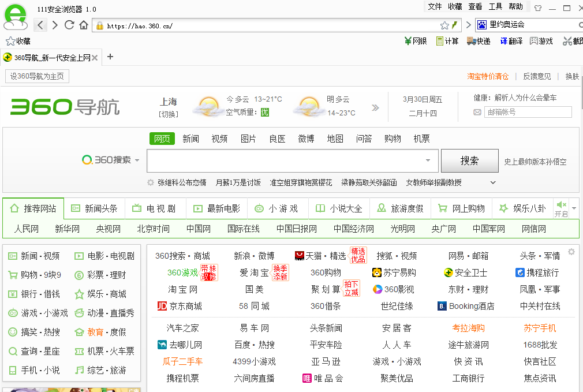583x392 pixels.
Task: Go forward with the forward arrow
Action: (55, 25)
